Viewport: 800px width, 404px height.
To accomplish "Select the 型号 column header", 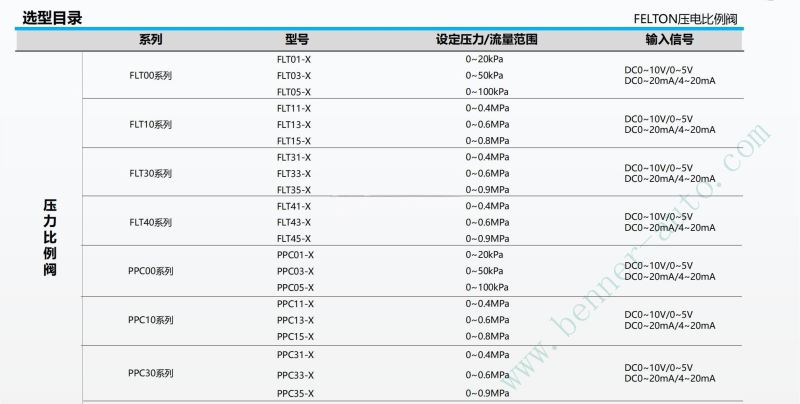I will [x=296, y=41].
